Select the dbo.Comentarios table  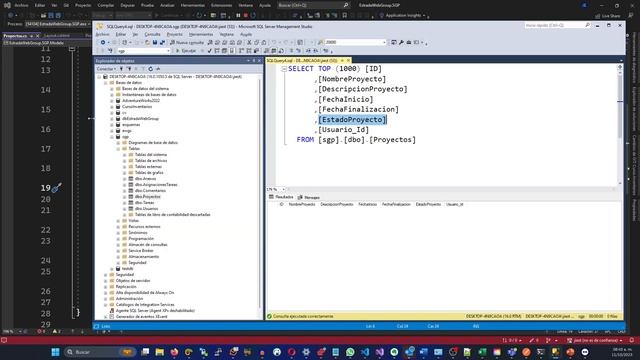[150, 191]
